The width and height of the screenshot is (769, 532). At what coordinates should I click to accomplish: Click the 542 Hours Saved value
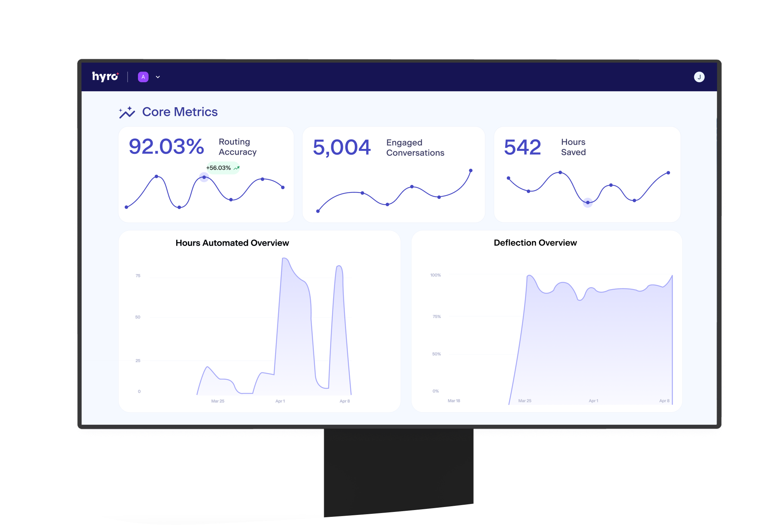[522, 147]
